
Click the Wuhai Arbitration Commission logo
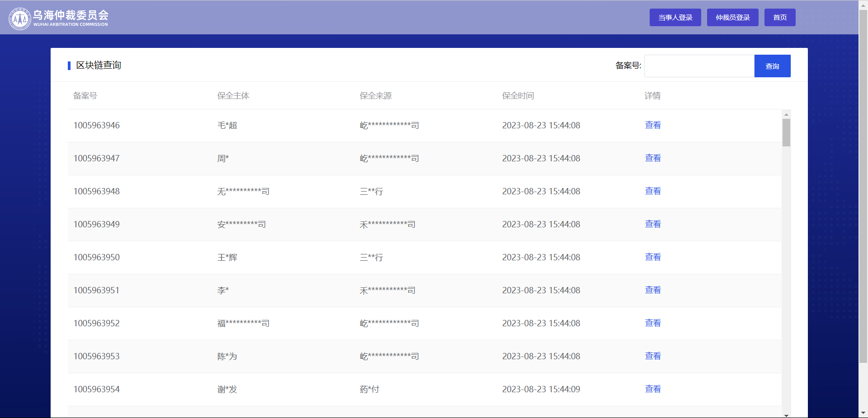click(59, 19)
